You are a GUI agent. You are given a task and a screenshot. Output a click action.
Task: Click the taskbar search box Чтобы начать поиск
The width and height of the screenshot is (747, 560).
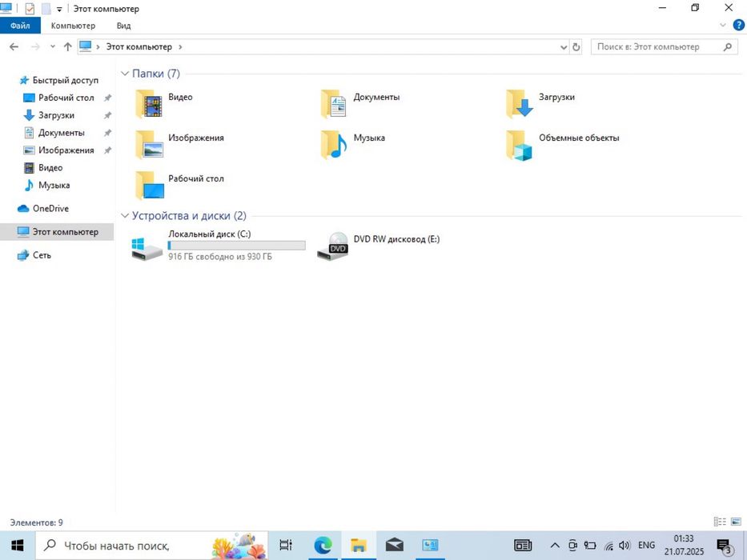pyautogui.click(x=151, y=546)
